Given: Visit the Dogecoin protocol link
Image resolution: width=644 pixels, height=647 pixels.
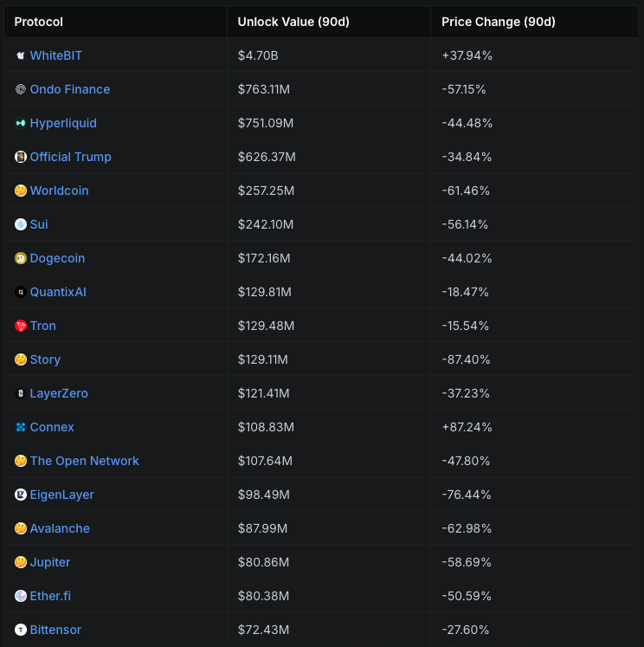Looking at the screenshot, I should coord(57,258).
